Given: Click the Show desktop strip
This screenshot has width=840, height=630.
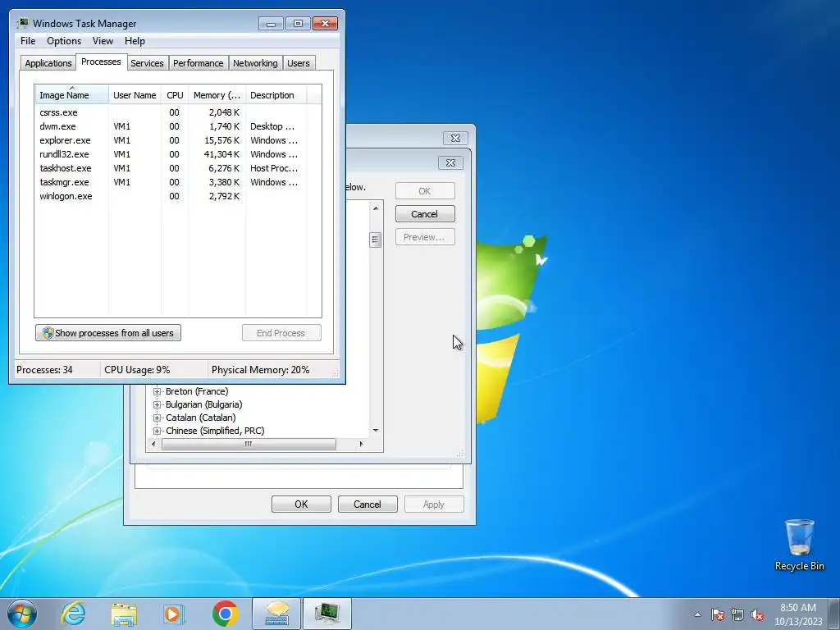Looking at the screenshot, I should click(x=836, y=614).
